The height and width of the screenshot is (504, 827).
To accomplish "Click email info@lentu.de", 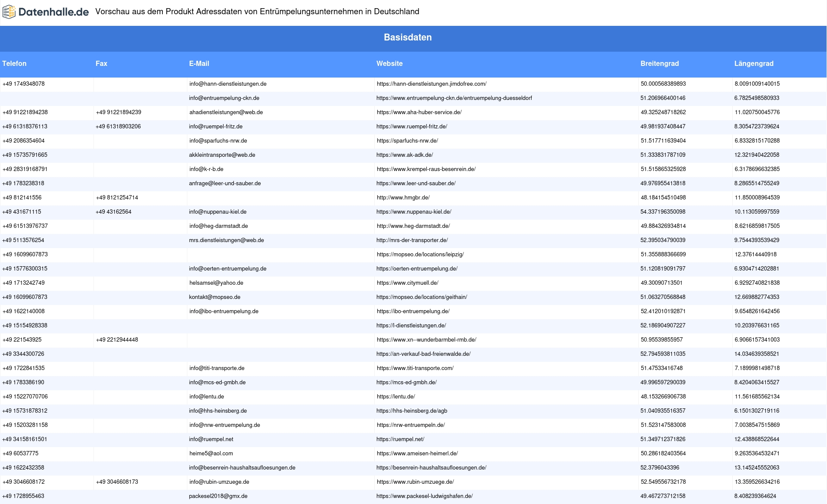I will coord(207,397).
